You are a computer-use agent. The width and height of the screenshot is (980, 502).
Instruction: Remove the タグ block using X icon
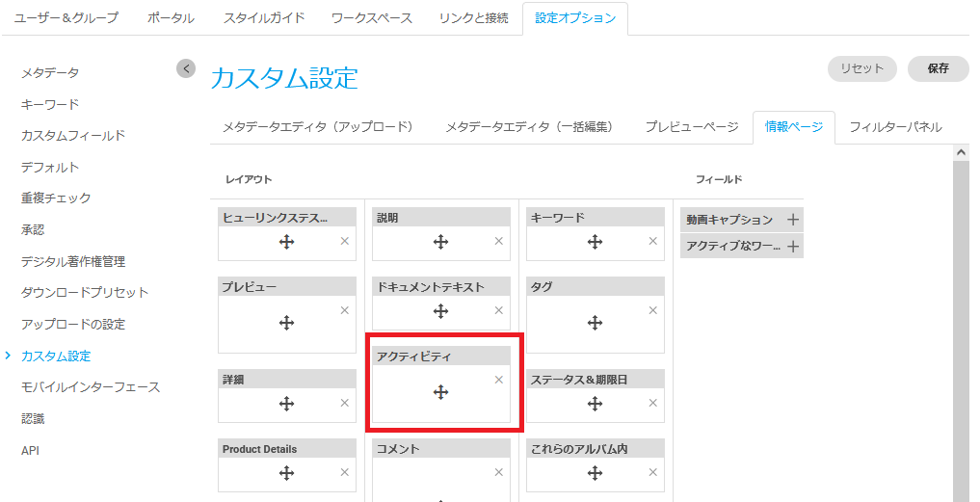pos(652,310)
